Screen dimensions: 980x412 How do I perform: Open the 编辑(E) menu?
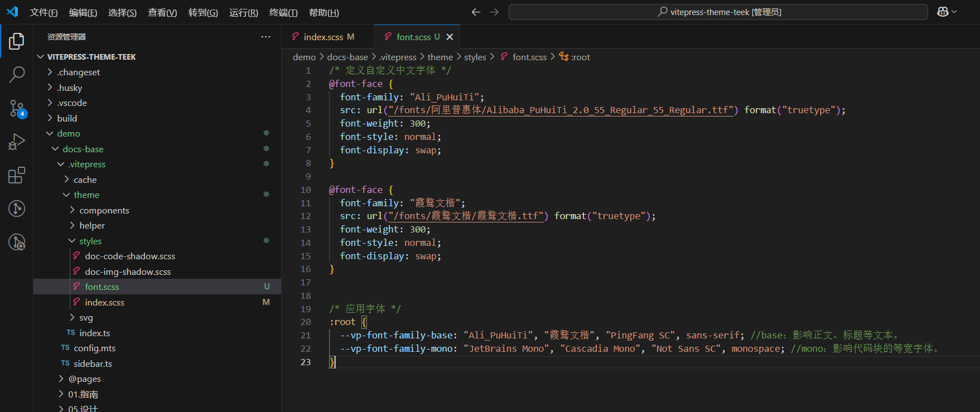click(83, 12)
